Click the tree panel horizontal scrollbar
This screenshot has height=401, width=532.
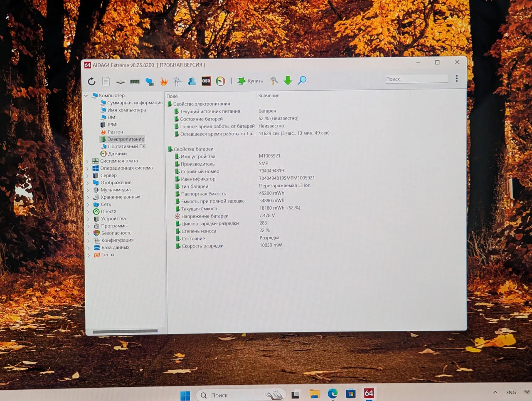125,331
